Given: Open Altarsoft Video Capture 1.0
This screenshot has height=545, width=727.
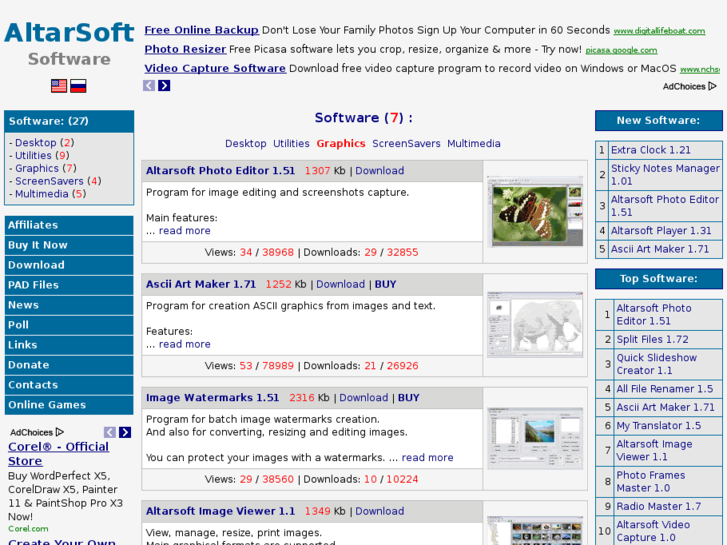Looking at the screenshot, I should 653,531.
